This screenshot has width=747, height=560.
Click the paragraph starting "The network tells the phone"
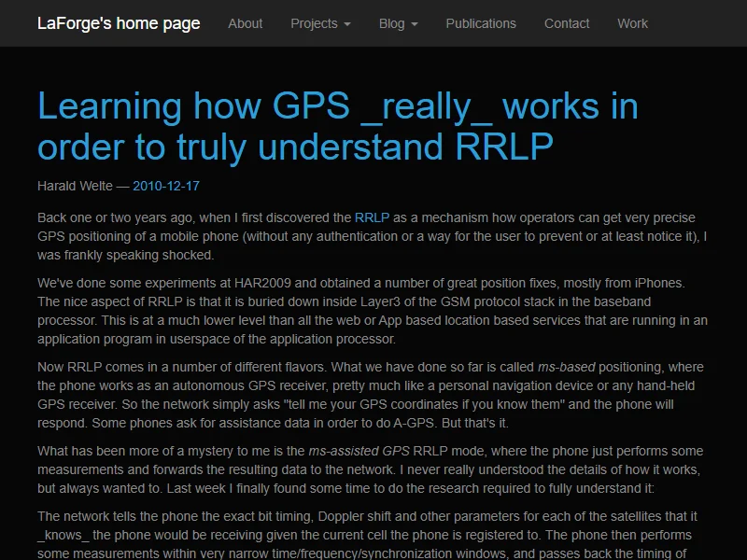pyautogui.click(x=372, y=535)
